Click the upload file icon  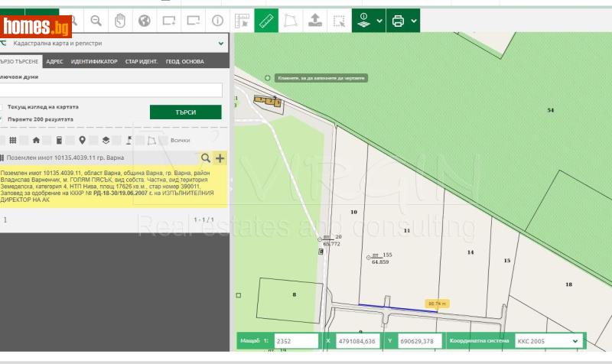point(315,21)
